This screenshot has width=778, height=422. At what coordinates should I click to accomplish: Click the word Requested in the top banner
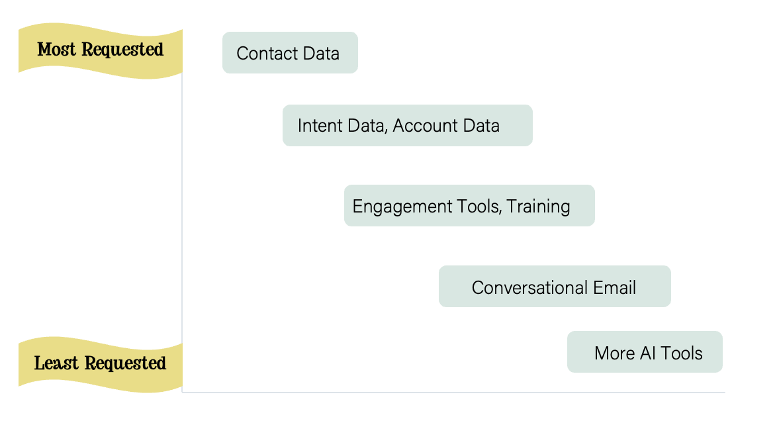pos(122,50)
